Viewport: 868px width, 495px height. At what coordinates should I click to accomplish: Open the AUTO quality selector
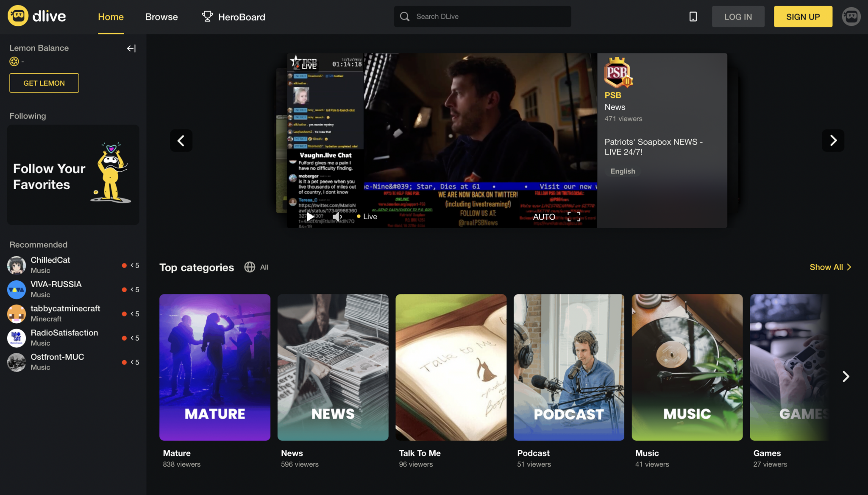click(x=544, y=216)
